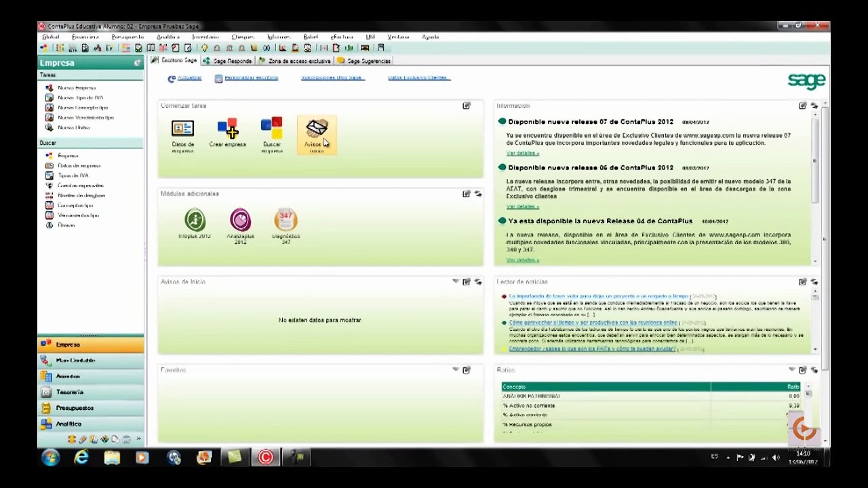Open the Inventario menu

205,37
